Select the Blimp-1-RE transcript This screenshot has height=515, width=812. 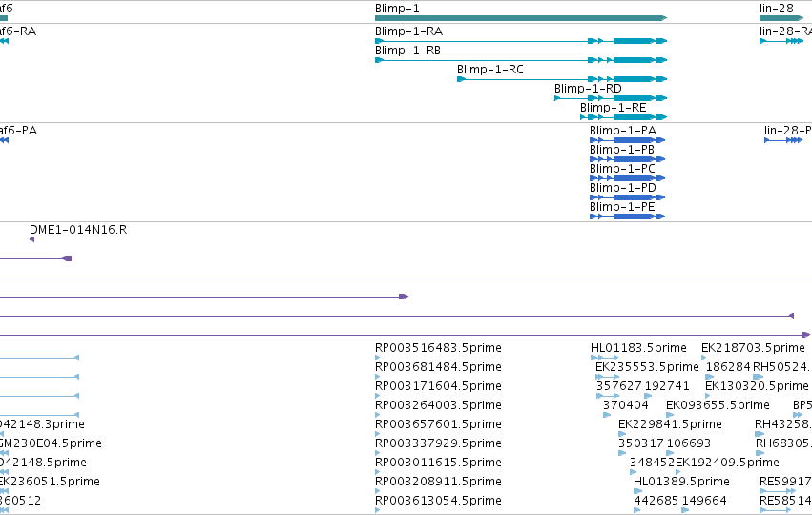click(623, 117)
